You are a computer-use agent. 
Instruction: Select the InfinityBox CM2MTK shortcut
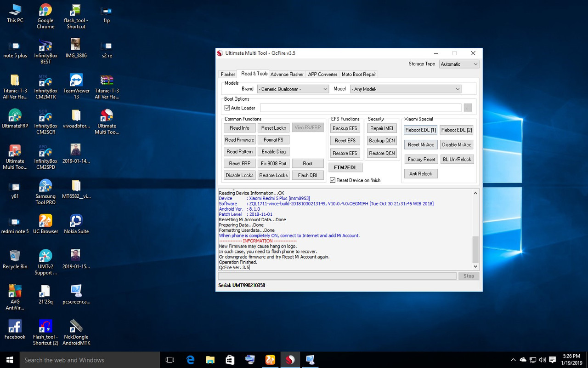[45, 86]
